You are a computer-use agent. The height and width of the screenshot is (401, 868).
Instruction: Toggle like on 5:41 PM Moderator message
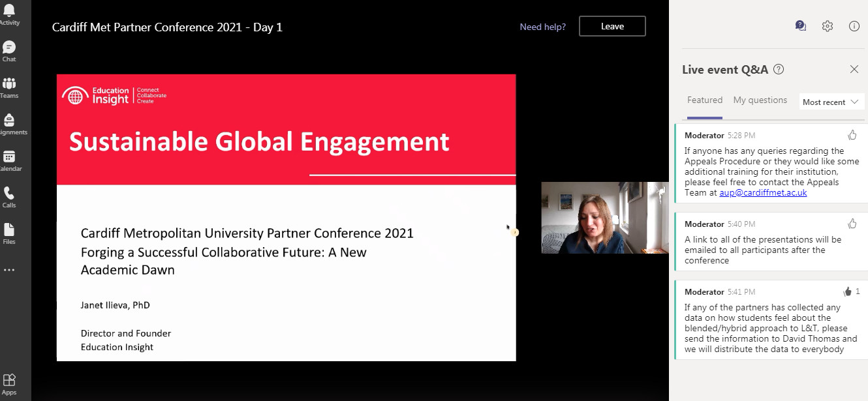click(x=848, y=291)
